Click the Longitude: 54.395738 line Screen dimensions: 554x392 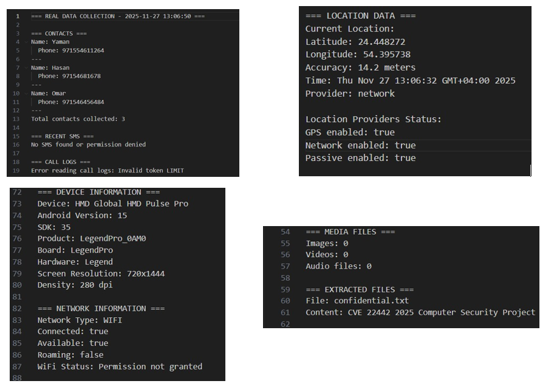click(x=358, y=55)
